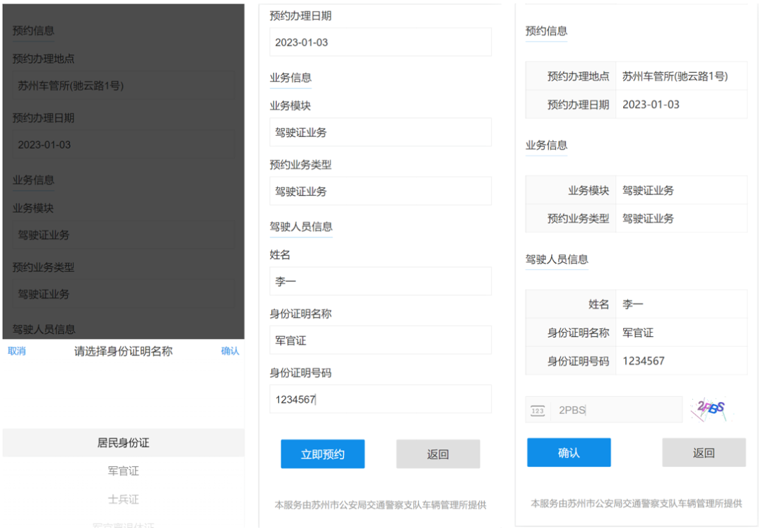Click the 123 keypad icon beside captcha input
This screenshot has width=763, height=532.
[x=538, y=410]
